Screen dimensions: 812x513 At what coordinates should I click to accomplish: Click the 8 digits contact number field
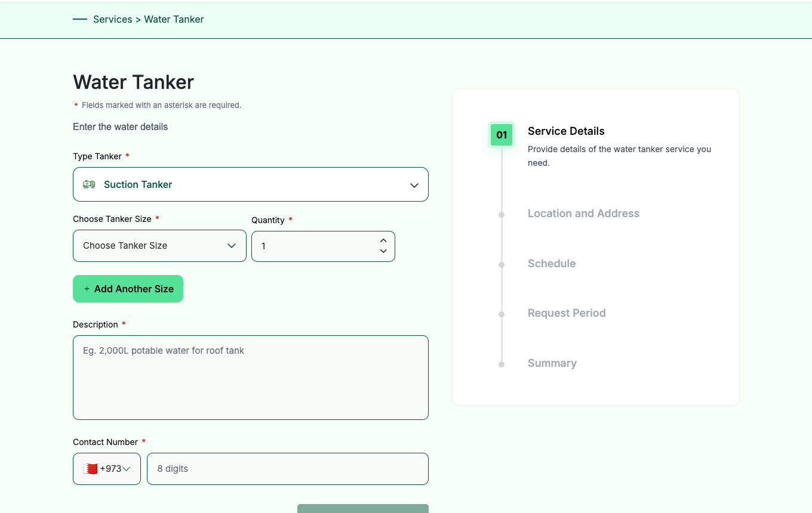[x=288, y=469]
